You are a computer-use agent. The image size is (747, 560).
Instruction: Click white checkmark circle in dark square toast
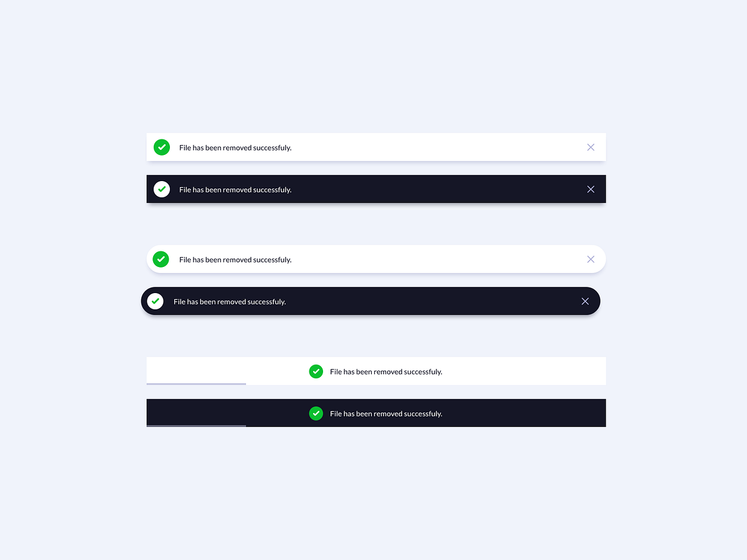(x=162, y=189)
